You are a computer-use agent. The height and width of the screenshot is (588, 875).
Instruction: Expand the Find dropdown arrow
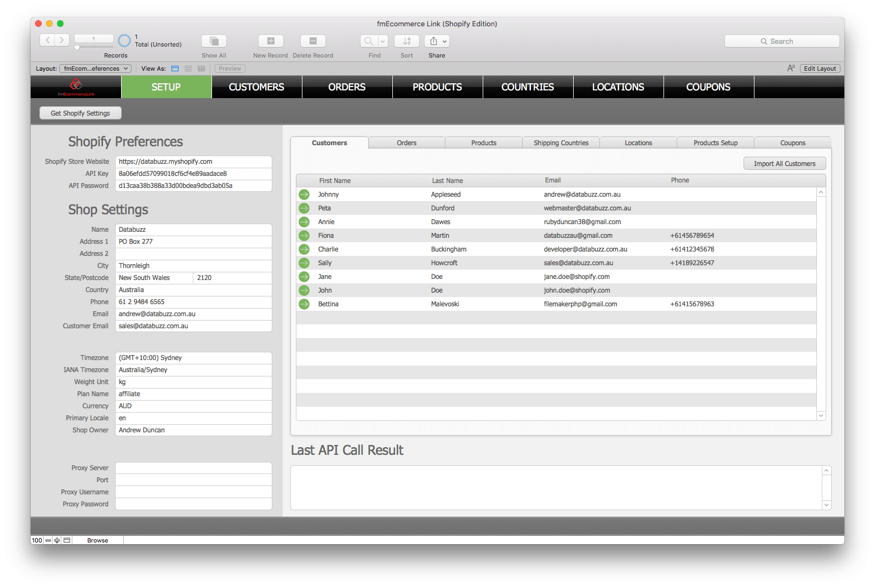[x=382, y=41]
